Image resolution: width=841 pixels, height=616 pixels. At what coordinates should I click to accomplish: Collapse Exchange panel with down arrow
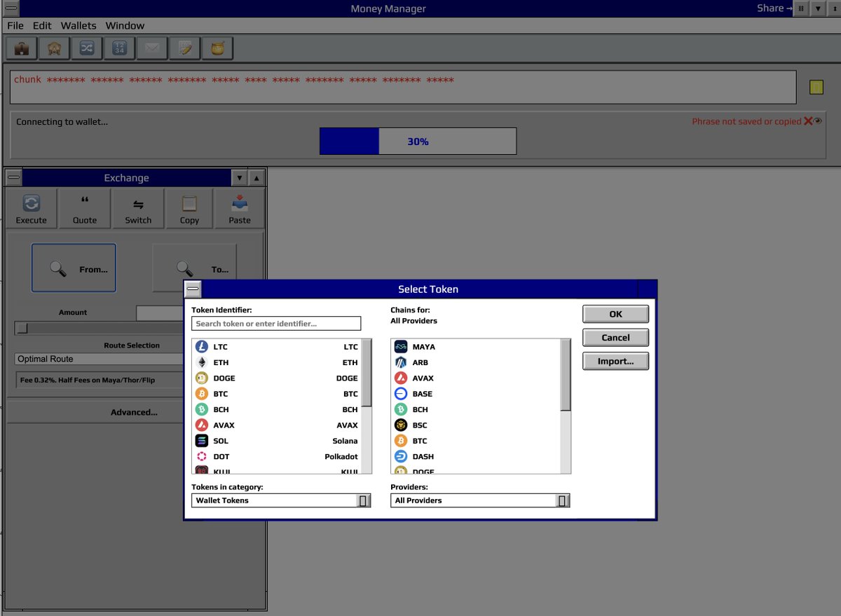tap(240, 178)
